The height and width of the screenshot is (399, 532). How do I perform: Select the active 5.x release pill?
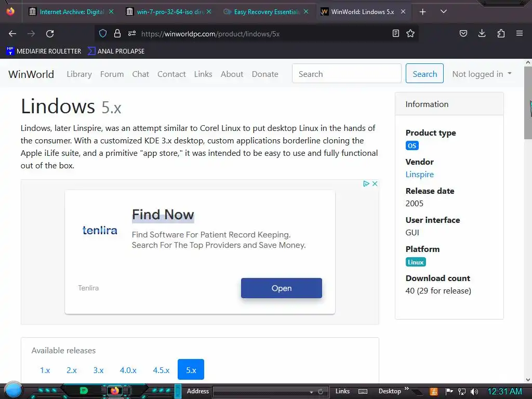191,370
